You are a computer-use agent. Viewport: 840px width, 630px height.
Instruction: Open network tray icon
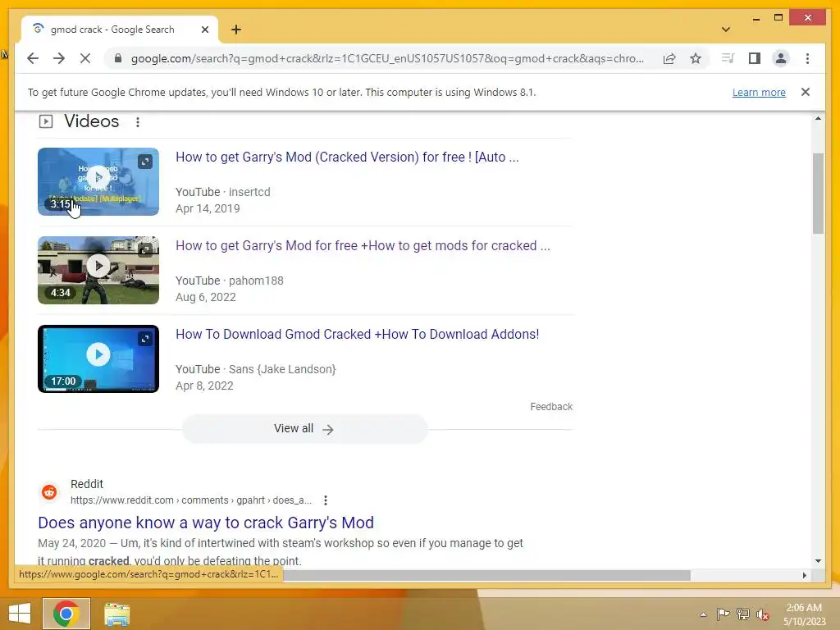743,614
